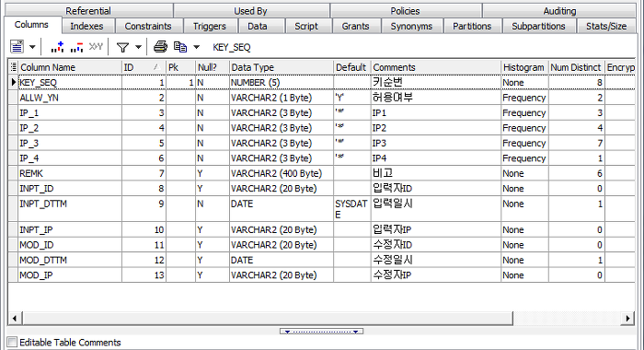The height and width of the screenshot is (350, 644).
Task: Click the SYSDATE default value cell
Action: coord(352,209)
